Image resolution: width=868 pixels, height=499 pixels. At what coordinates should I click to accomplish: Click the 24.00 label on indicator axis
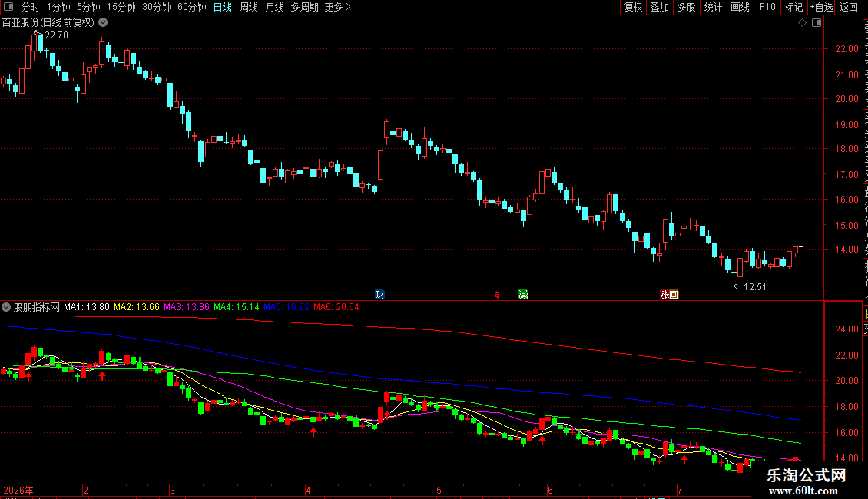point(847,329)
